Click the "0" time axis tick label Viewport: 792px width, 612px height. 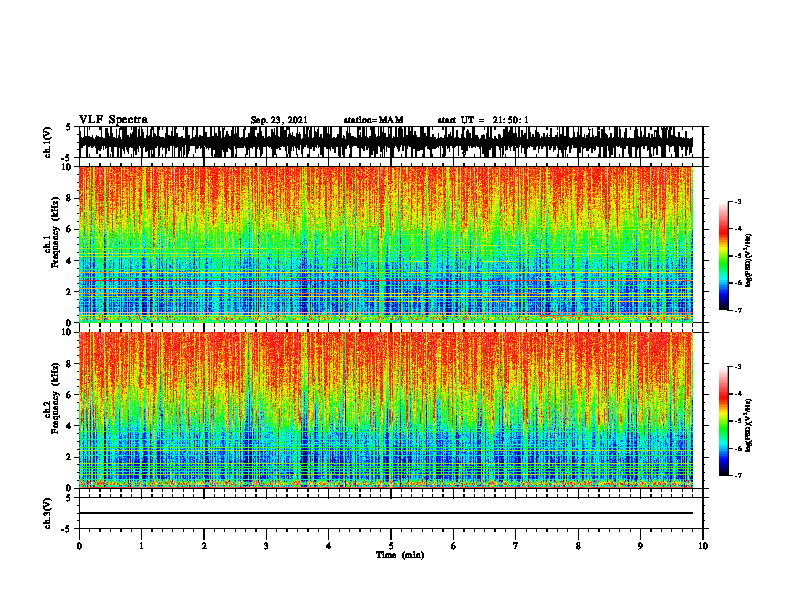pyautogui.click(x=79, y=546)
